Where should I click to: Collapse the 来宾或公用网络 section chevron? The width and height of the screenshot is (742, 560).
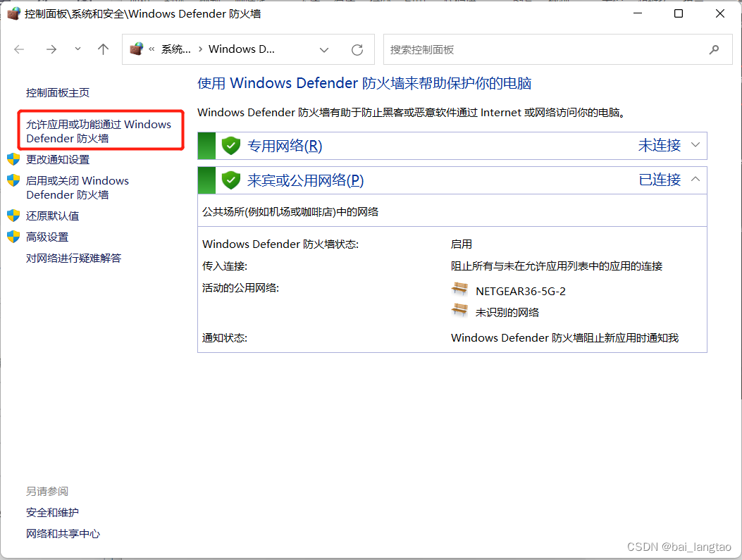coord(695,179)
